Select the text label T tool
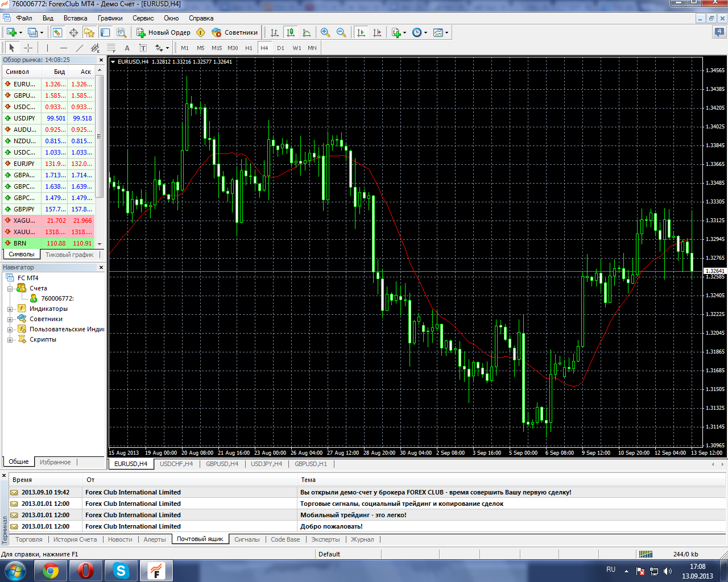Image resolution: width=728 pixels, height=582 pixels. (143, 48)
